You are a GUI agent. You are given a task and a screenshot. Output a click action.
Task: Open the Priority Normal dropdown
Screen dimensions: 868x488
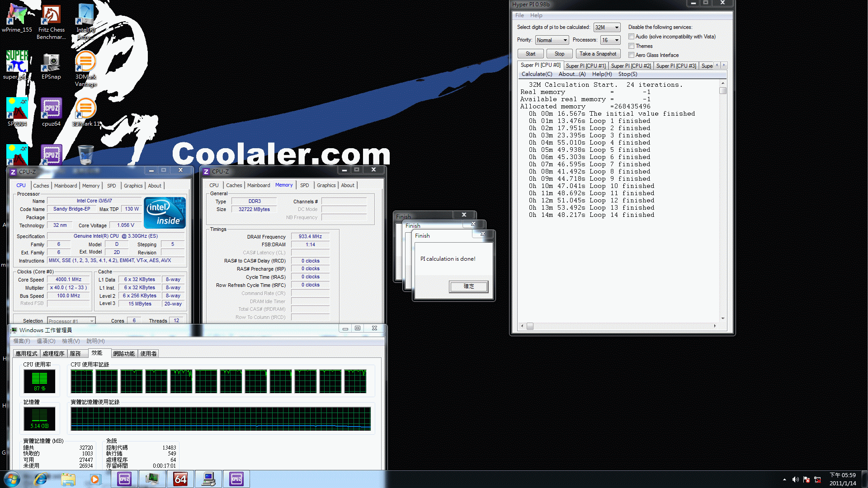[x=552, y=40]
